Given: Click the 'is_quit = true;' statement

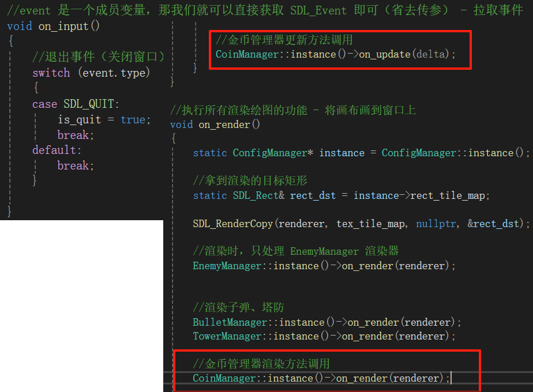Looking at the screenshot, I should 104,119.
